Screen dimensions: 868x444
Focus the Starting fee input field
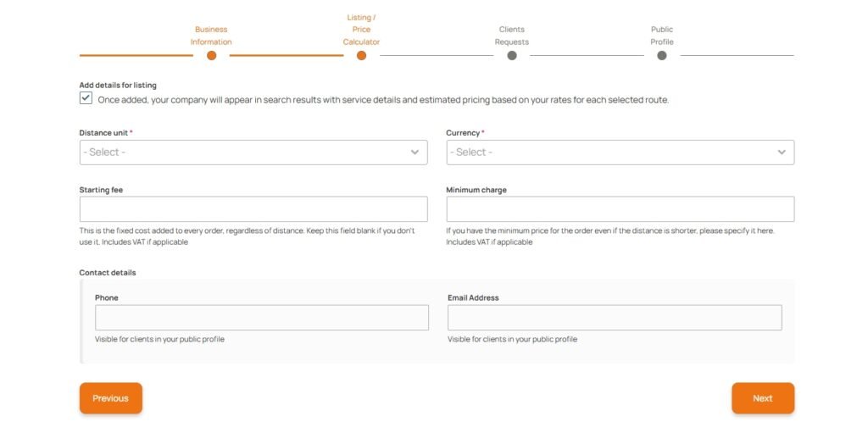[x=253, y=209]
